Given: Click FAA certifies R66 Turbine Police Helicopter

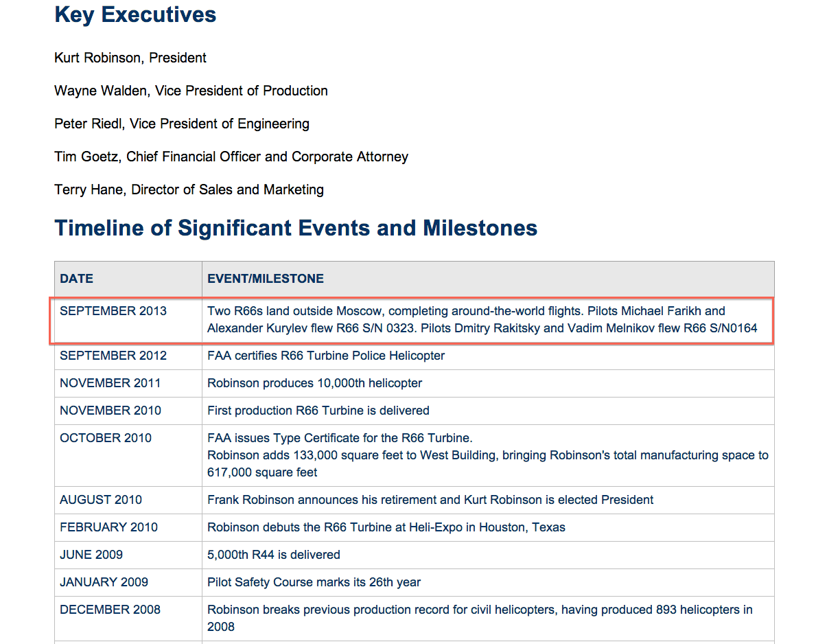Looking at the screenshot, I should (x=326, y=356).
